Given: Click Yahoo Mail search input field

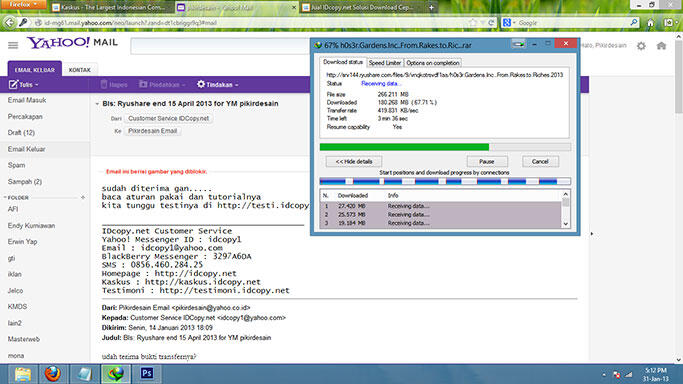Looking at the screenshot, I should coord(220,46).
